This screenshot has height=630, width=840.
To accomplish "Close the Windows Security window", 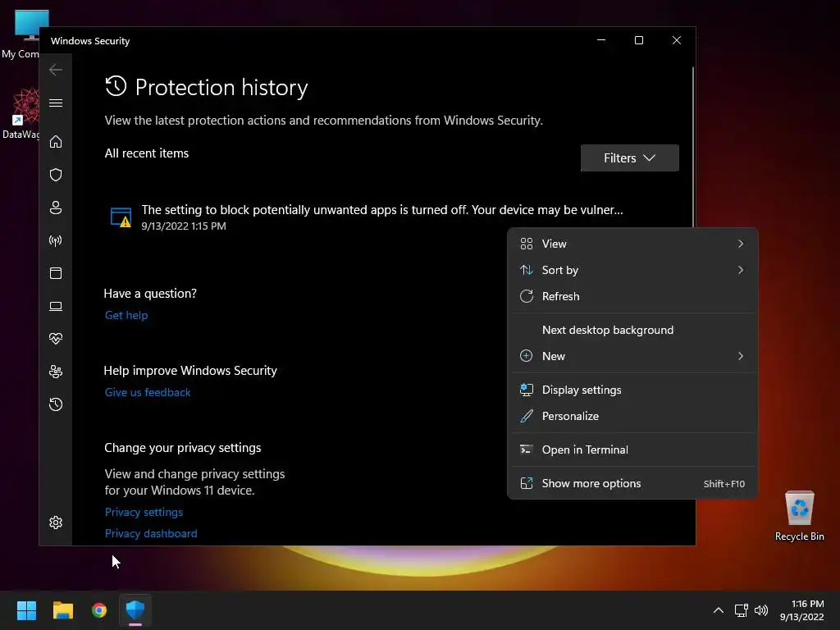I will [x=677, y=40].
